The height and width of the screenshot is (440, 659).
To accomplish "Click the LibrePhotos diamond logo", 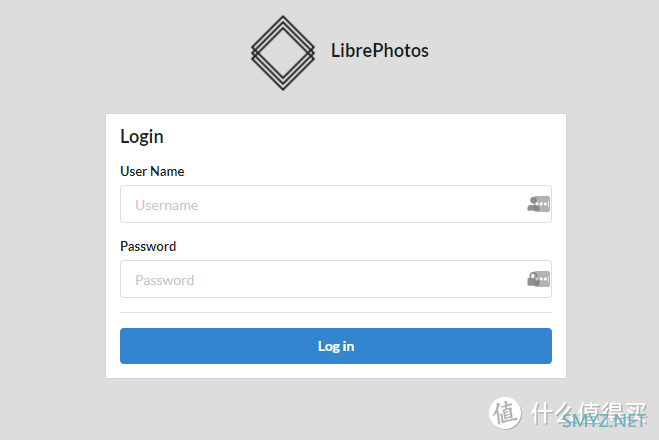I will (283, 52).
